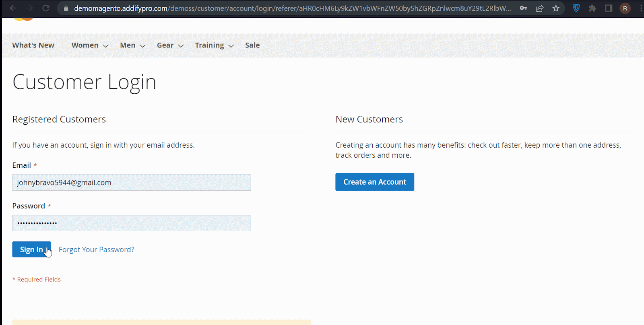Click the Required Fields note
Screen dimensions: 644x325
[37, 280]
